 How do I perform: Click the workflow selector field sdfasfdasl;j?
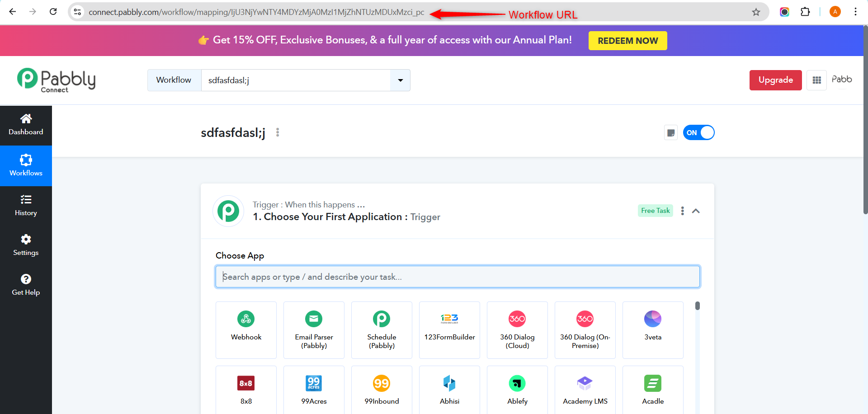coord(296,80)
